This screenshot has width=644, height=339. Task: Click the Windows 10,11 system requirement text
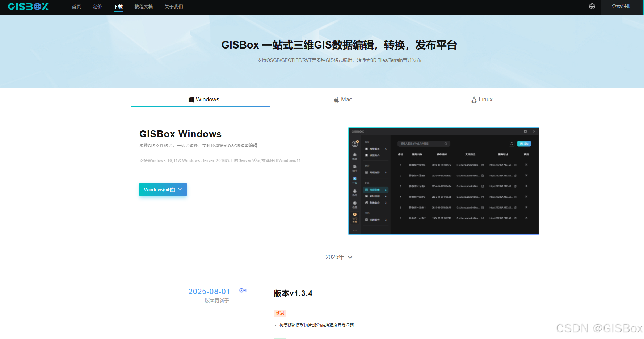pos(220,160)
